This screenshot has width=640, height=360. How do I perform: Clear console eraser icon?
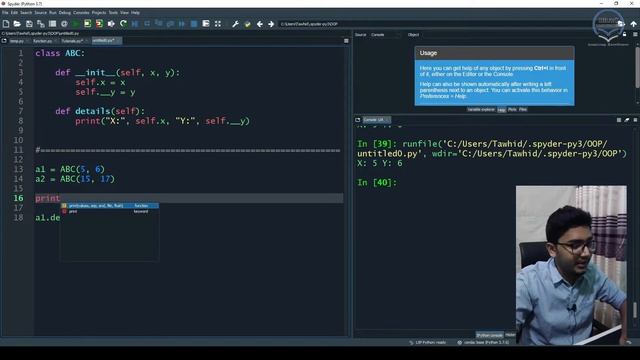[627, 120]
